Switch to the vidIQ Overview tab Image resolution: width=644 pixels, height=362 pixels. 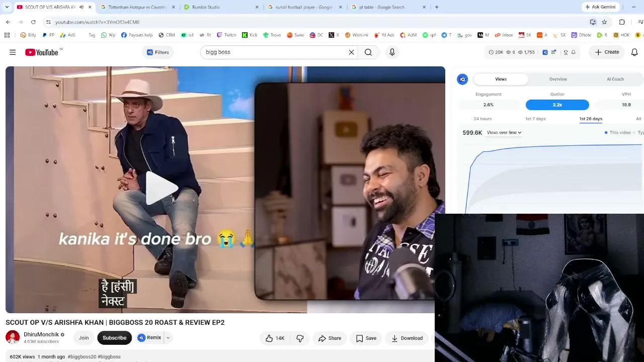(558, 79)
